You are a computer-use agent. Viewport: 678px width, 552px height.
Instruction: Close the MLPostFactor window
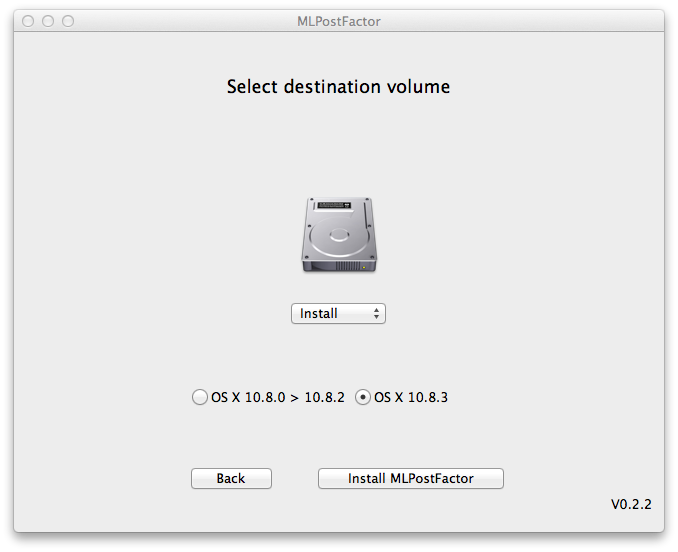pos(28,21)
